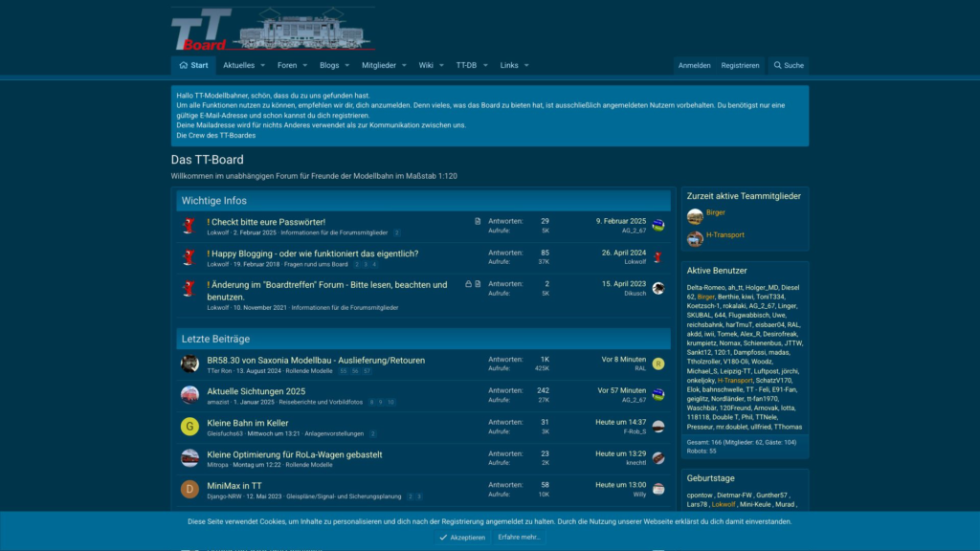This screenshot has width=980, height=551.
Task: Click the 'Wichtige Infos' section header
Action: (x=423, y=201)
